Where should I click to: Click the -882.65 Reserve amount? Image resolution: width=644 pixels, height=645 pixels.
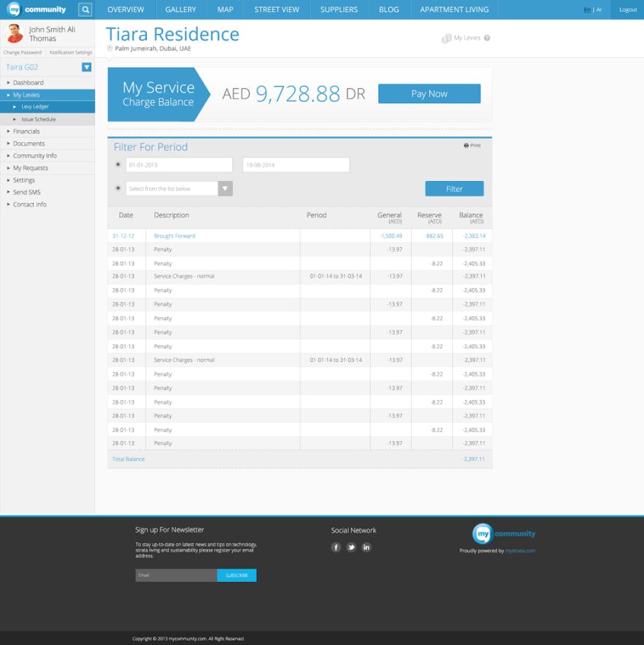click(434, 236)
